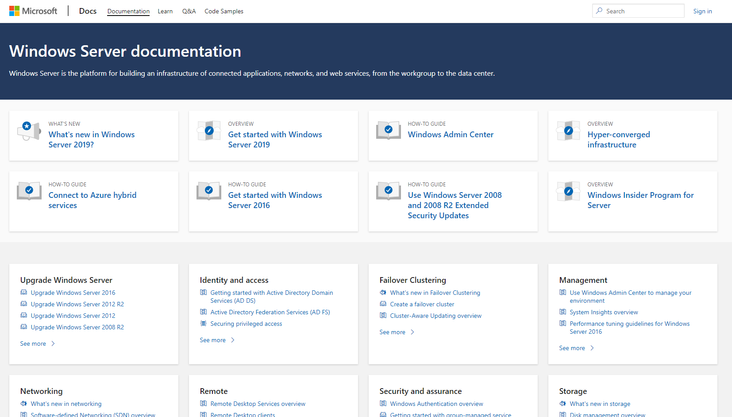Click icon beside Use Windows Admin Center link

pos(563,292)
